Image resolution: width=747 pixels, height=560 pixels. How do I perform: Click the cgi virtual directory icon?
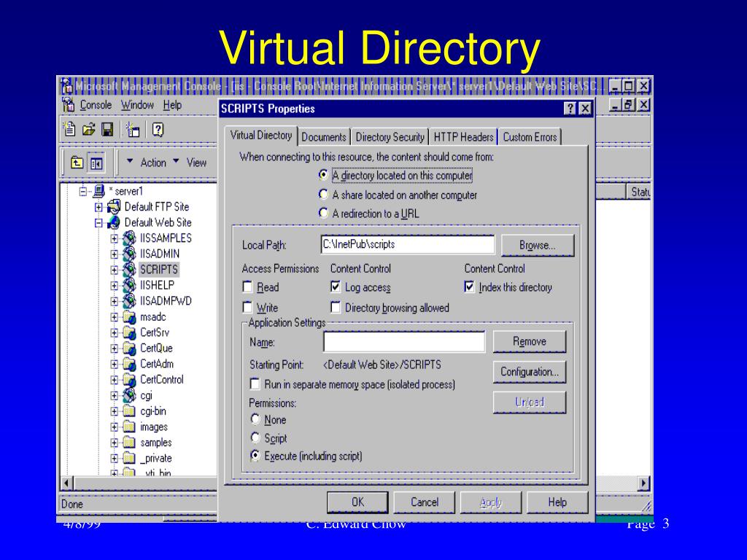(129, 395)
